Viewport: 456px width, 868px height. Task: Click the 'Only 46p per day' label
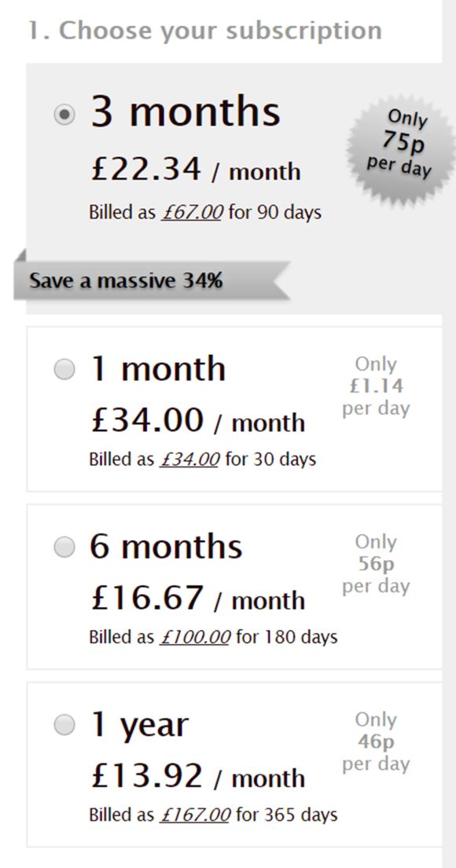pos(377,742)
